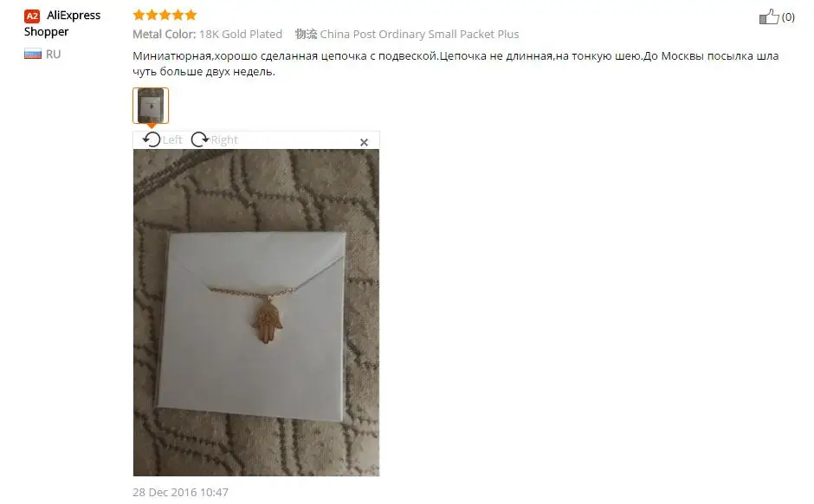Select the review photo thumbnail

151,106
